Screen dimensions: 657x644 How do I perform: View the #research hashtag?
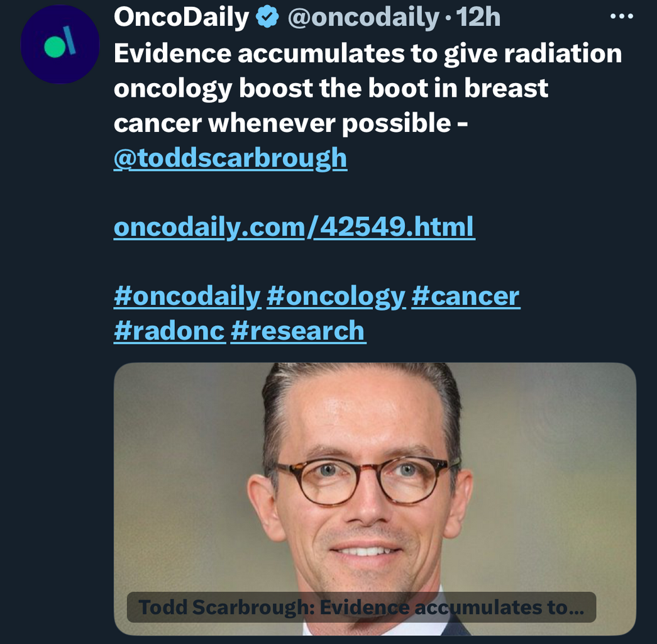tap(298, 330)
